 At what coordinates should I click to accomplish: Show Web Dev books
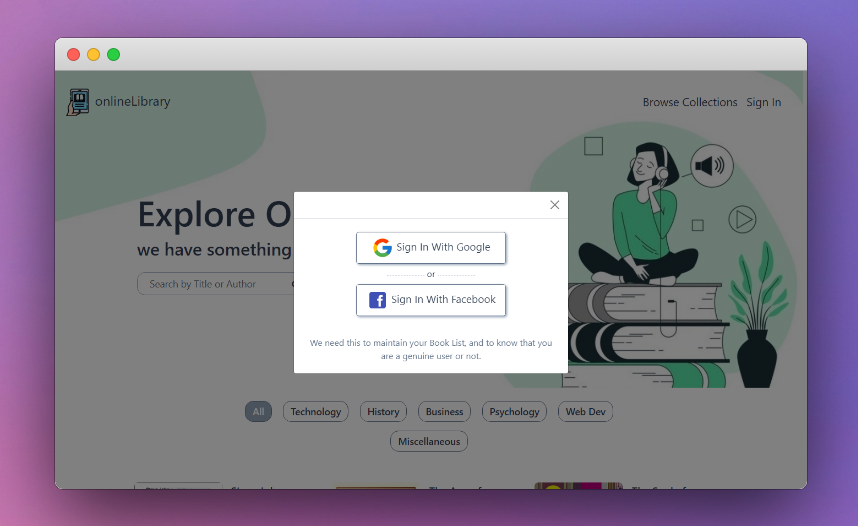pos(585,412)
